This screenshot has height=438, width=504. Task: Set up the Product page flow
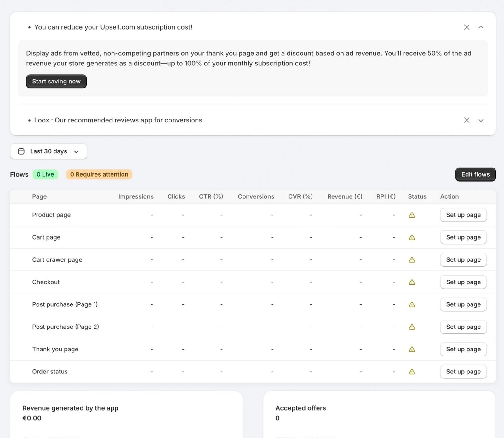(x=463, y=215)
